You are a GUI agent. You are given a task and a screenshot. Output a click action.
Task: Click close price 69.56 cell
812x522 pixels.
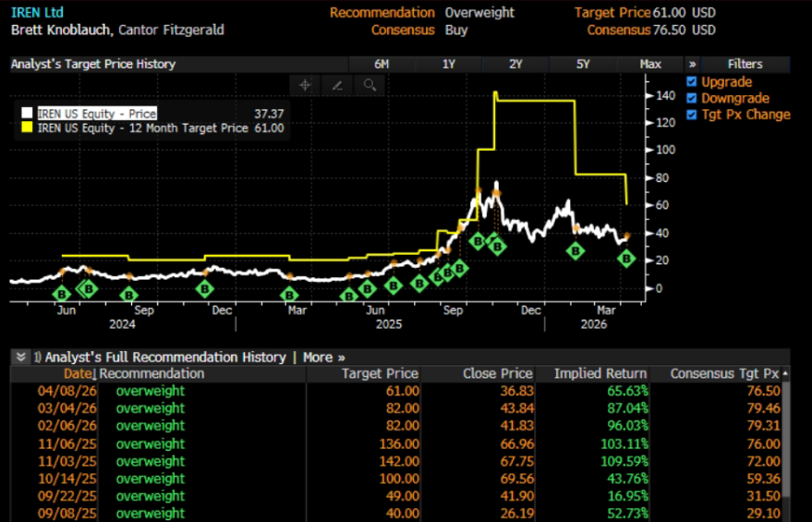tap(516, 479)
